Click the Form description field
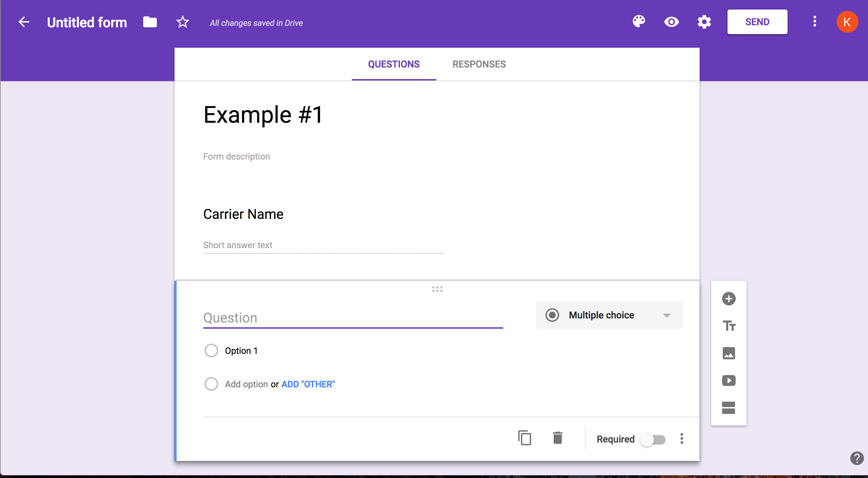This screenshot has width=868, height=478. [237, 156]
